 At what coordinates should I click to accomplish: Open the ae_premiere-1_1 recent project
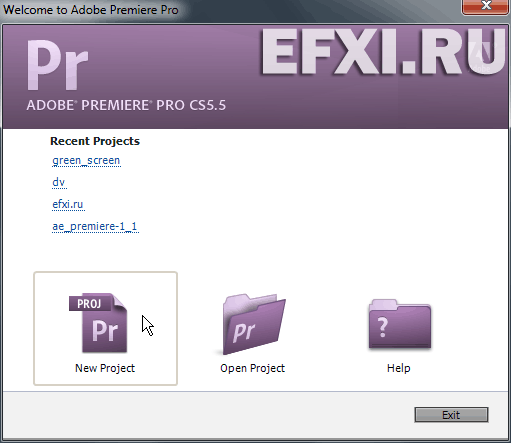pyautogui.click(x=95, y=226)
